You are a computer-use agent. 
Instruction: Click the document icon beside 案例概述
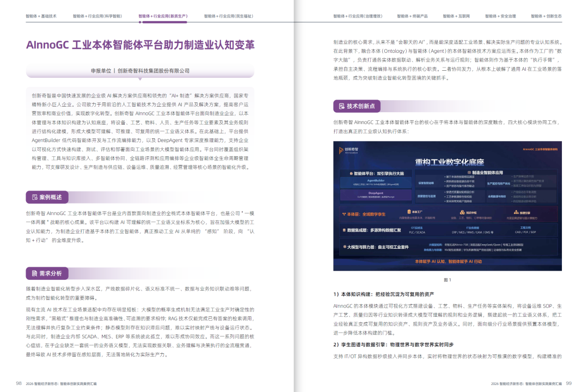coord(34,197)
